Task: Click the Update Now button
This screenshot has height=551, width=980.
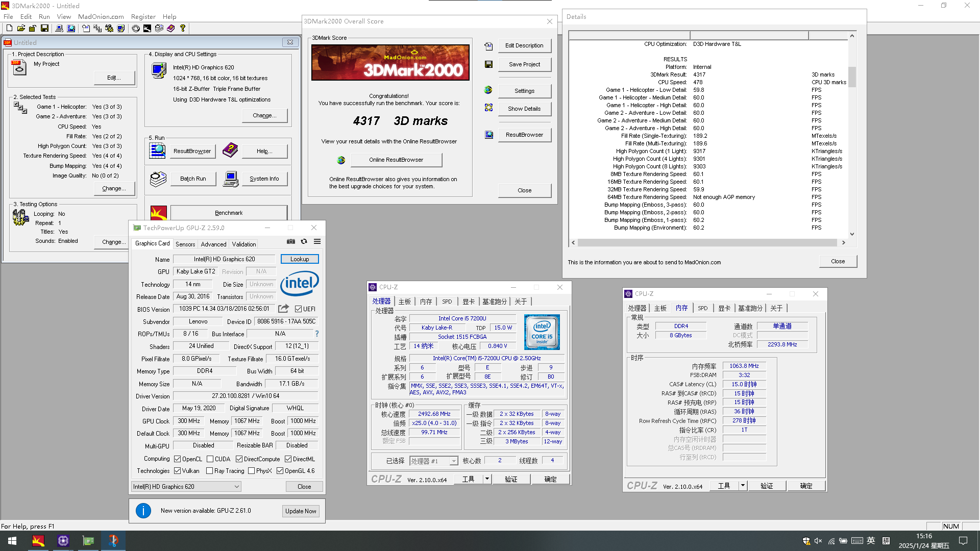Action: (301, 511)
